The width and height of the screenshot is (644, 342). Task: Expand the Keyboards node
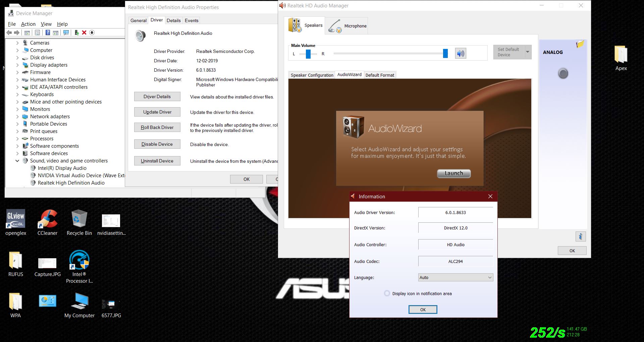[x=17, y=94]
